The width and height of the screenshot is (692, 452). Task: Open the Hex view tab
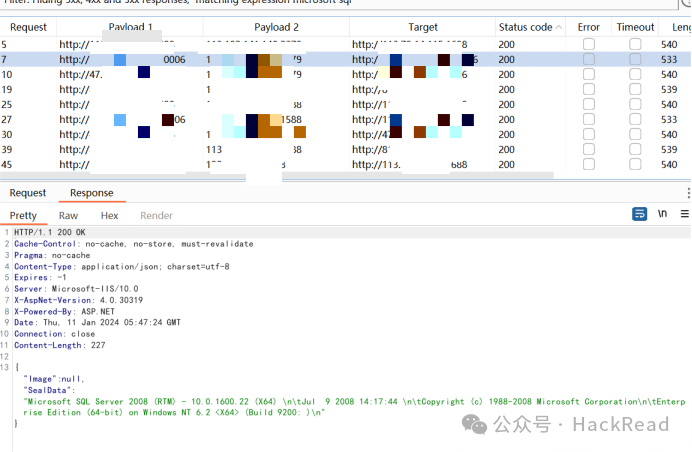[109, 215]
